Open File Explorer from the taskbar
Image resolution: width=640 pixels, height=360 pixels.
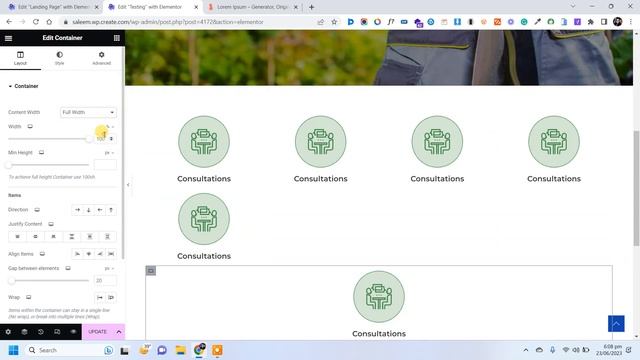pos(180,350)
